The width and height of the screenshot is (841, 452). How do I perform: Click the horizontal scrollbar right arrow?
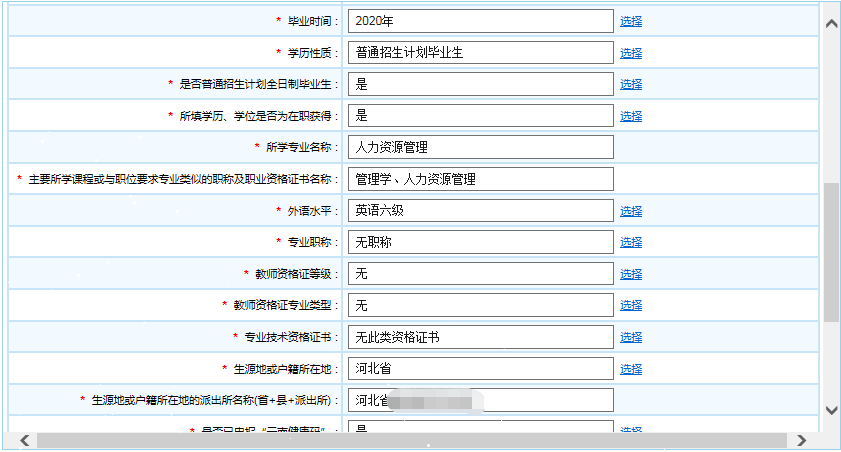pyautogui.click(x=801, y=441)
